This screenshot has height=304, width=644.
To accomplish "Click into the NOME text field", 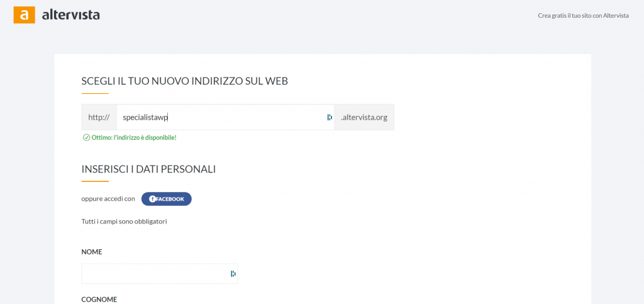I will click(154, 274).
